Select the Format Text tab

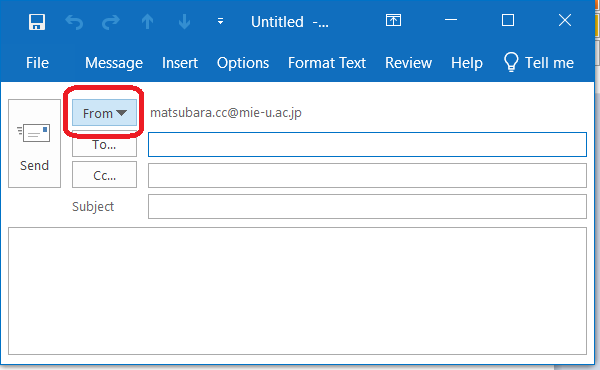click(x=327, y=63)
